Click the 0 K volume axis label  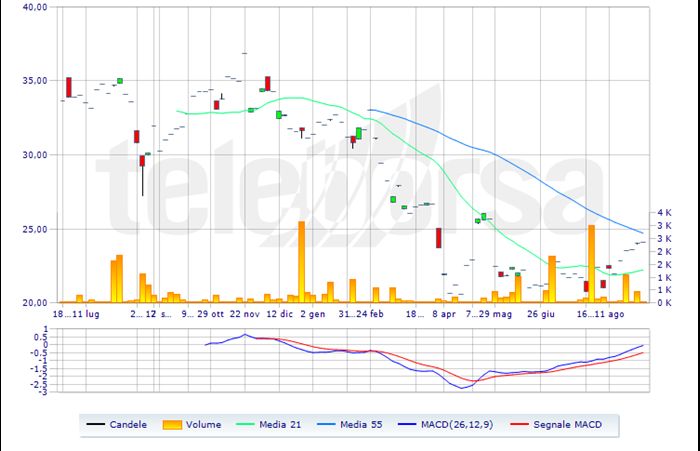pyautogui.click(x=664, y=303)
